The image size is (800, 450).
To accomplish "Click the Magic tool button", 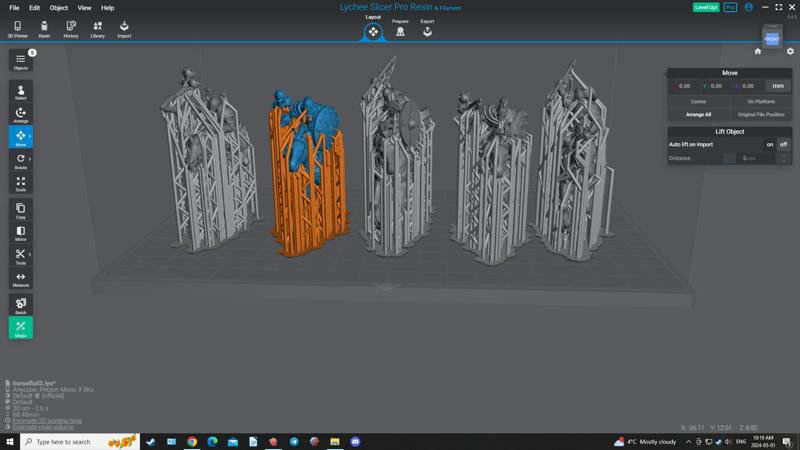I will (20, 328).
